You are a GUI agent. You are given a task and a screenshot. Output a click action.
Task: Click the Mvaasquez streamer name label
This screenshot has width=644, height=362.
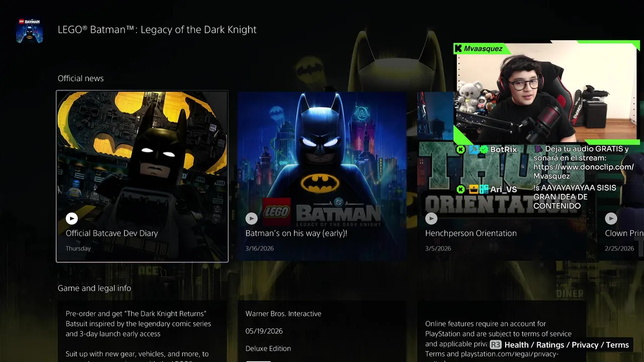pyautogui.click(x=482, y=49)
